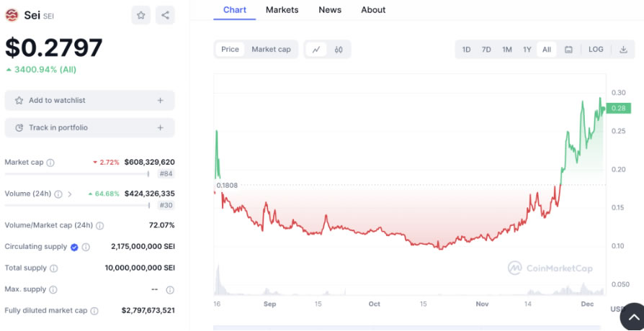Select the 7D time range

click(x=486, y=50)
